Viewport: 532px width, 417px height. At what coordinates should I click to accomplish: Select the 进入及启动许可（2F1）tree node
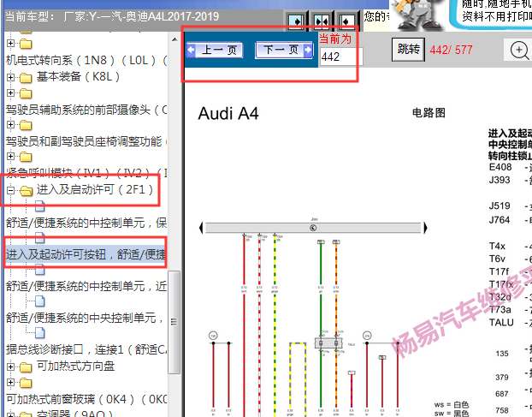pos(95,189)
